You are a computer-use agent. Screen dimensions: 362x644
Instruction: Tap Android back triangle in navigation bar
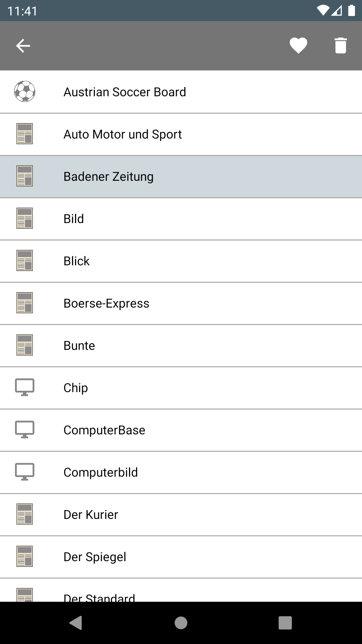click(x=76, y=623)
